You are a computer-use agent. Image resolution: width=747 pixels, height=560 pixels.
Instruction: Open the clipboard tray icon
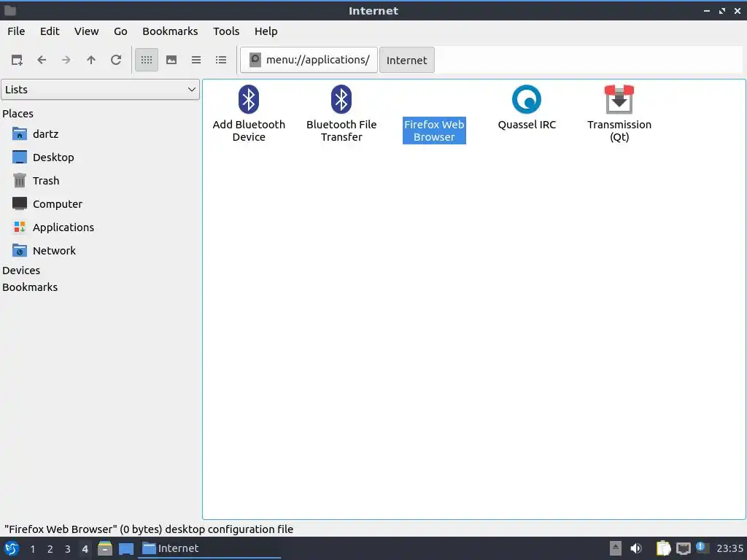tap(663, 548)
